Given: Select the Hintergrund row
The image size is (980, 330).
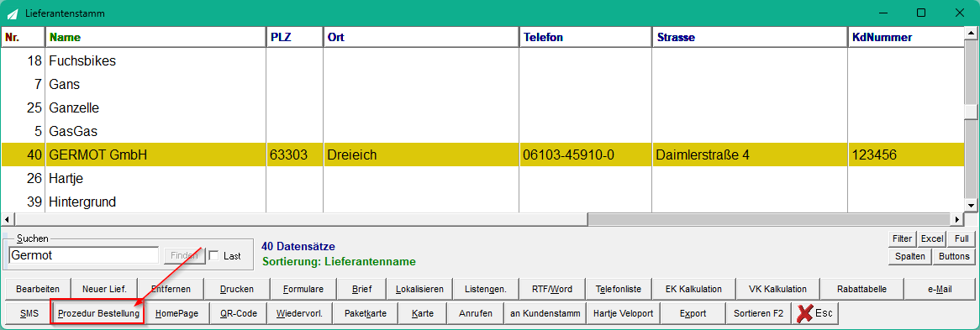Looking at the screenshot, I should tap(482, 202).
